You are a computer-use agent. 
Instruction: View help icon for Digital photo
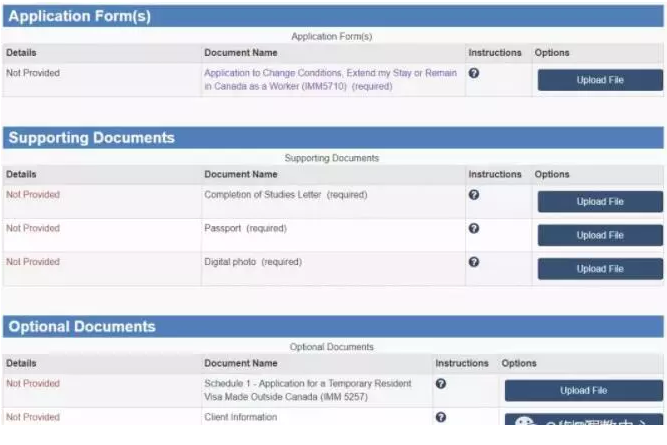click(474, 262)
